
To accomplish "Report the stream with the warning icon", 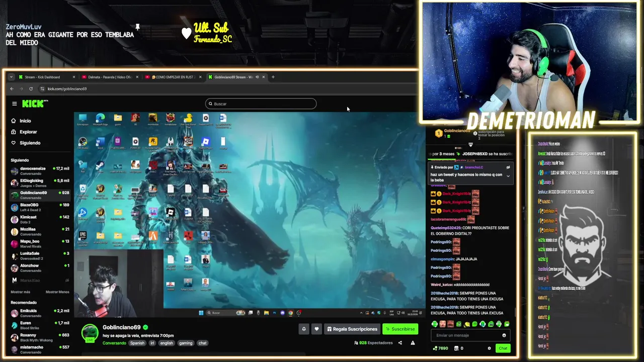I will pos(413,343).
